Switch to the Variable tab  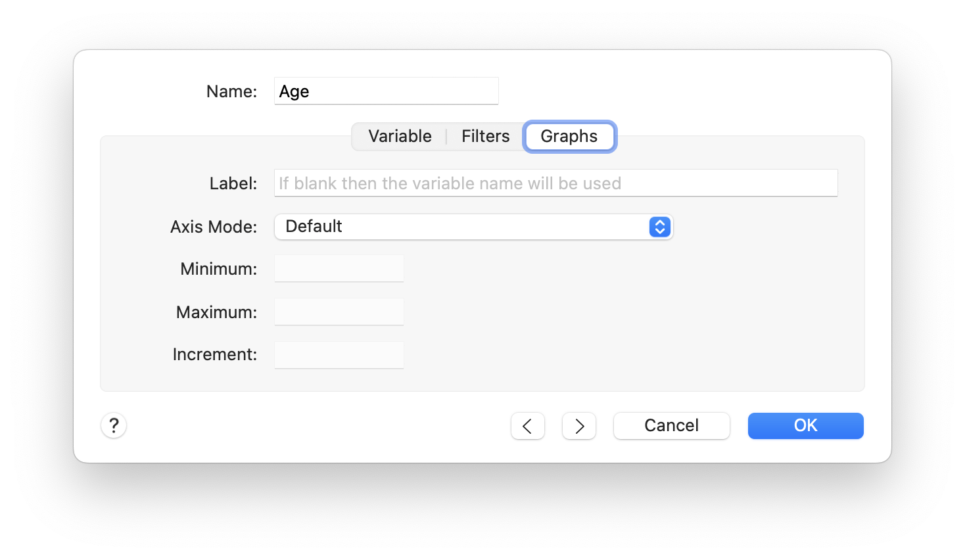pyautogui.click(x=400, y=136)
